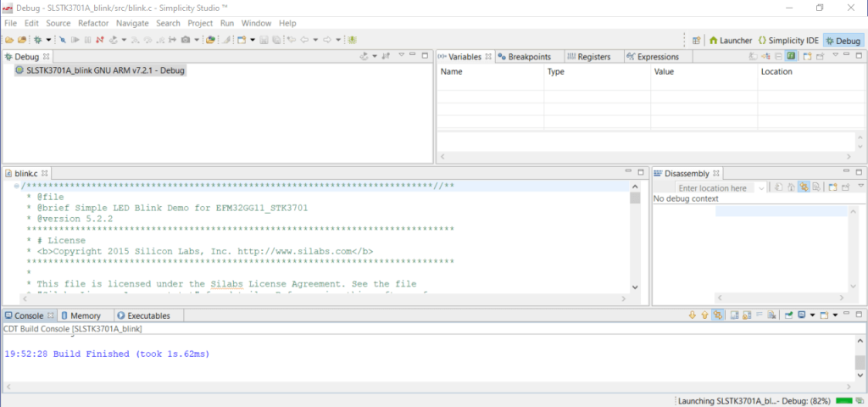
Task: Open the Disassembly view menu triangle
Action: [861, 186]
